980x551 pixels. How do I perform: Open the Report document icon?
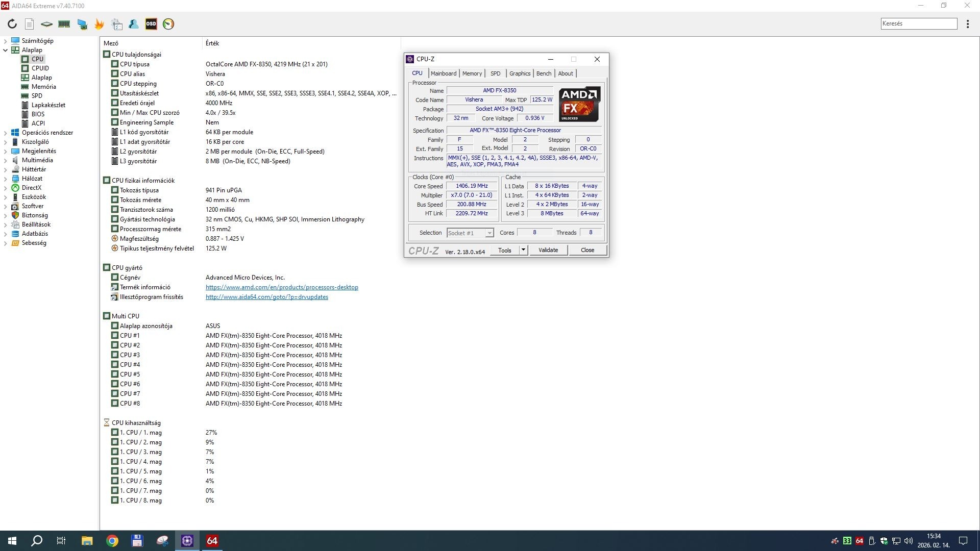30,24
